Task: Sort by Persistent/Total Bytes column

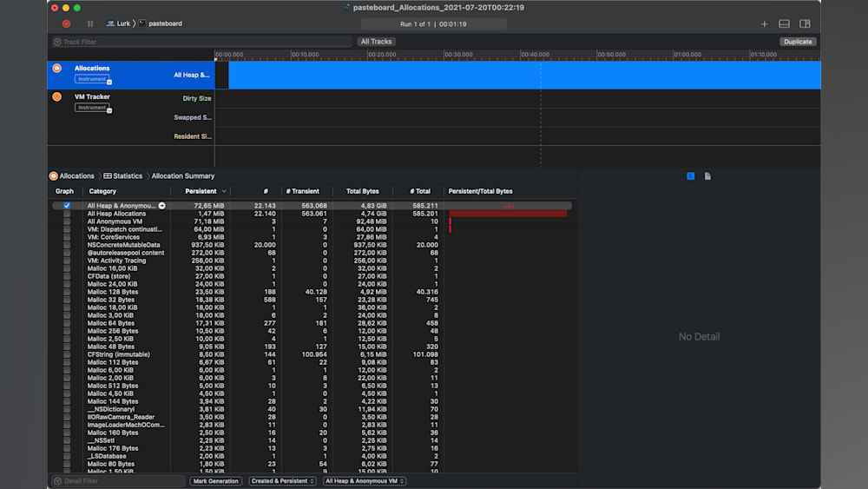Action: tap(481, 191)
